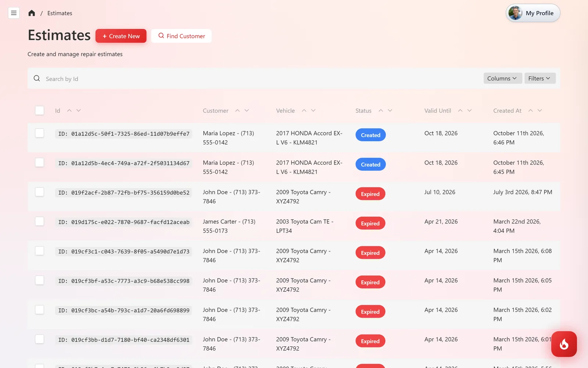Click the Find Customer button

pyautogui.click(x=182, y=36)
